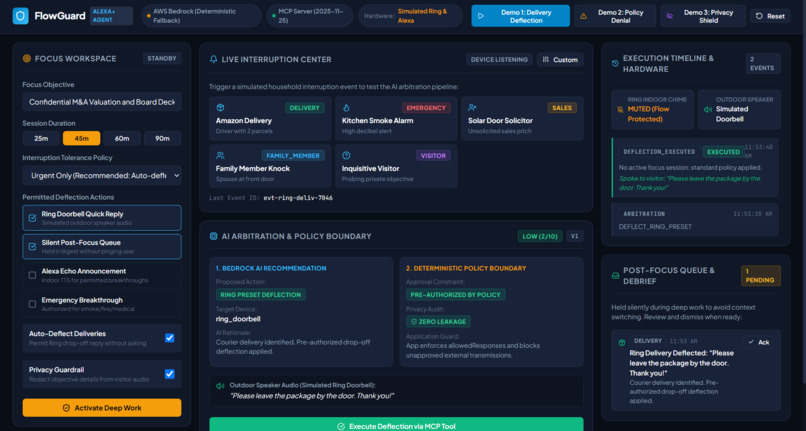Switch to Demo 3: Privacy Shield
This screenshot has height=431, width=806.
point(703,16)
